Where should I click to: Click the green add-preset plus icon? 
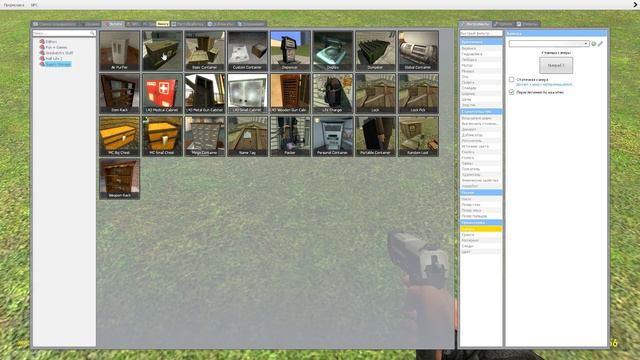[594, 44]
